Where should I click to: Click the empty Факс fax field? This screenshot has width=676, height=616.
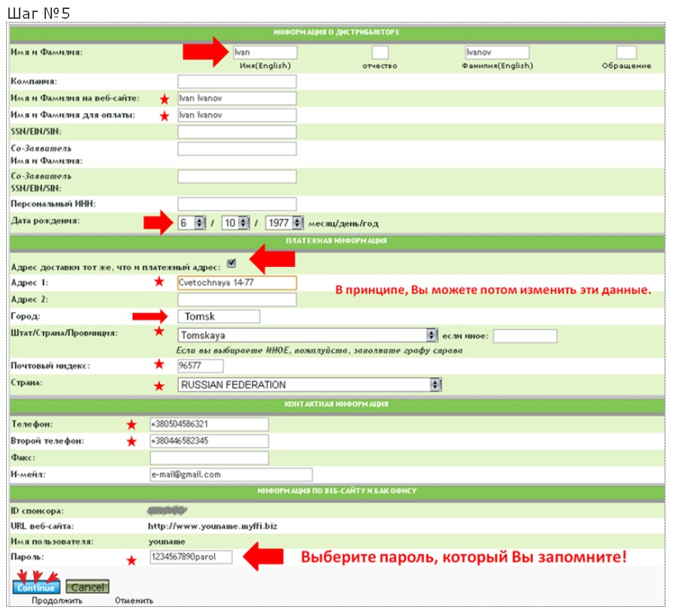coord(209,458)
